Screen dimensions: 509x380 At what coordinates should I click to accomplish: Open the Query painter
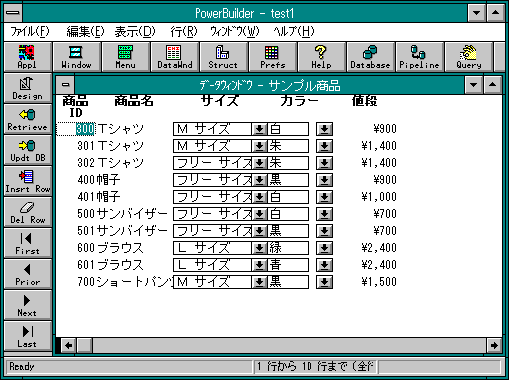(x=469, y=57)
